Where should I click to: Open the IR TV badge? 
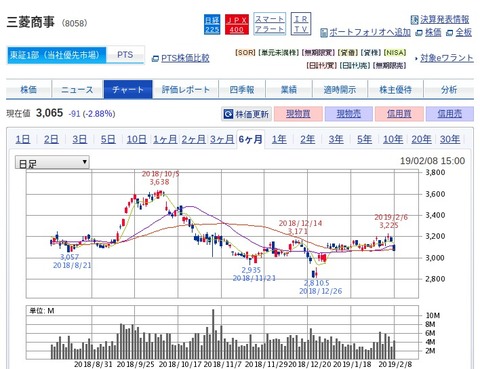[x=301, y=24]
